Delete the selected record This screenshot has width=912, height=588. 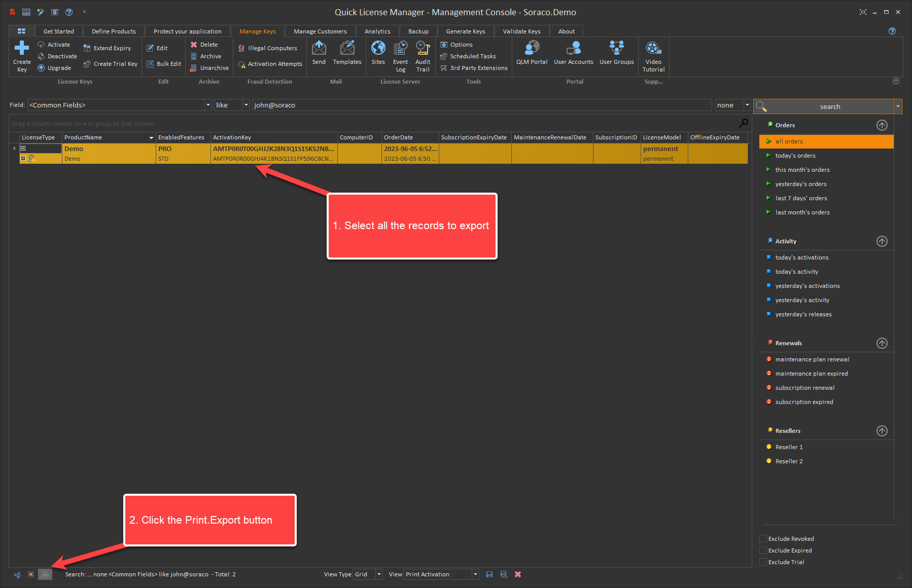(204, 45)
